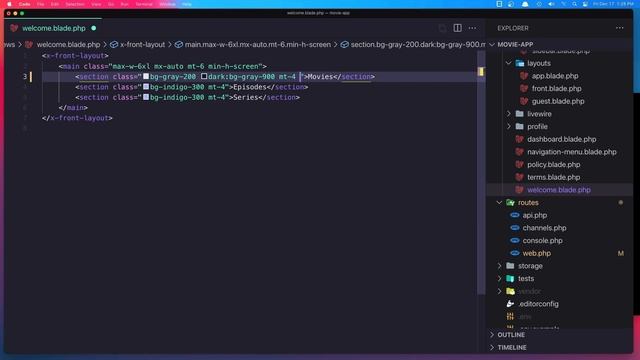640x360 pixels.
Task: Click the web.php file icon
Action: (515, 253)
